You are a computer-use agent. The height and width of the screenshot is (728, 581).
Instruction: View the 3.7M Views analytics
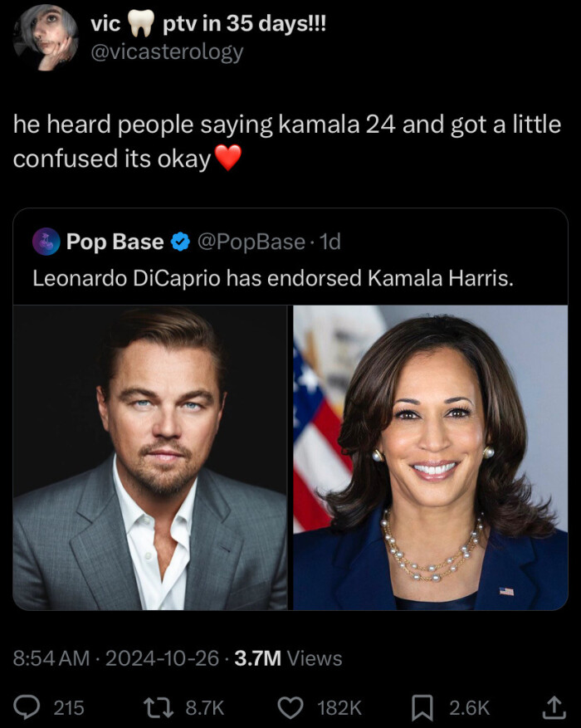pos(288,658)
